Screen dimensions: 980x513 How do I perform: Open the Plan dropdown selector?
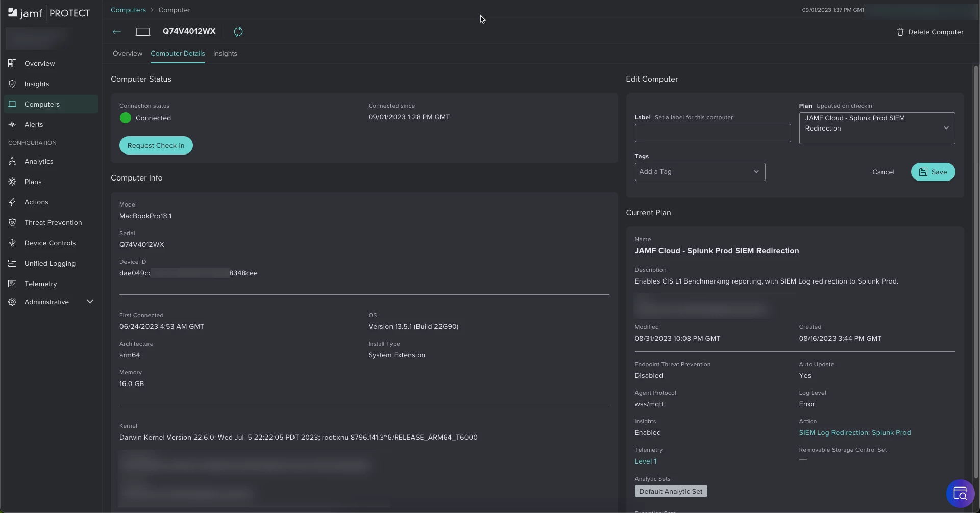[x=877, y=128]
